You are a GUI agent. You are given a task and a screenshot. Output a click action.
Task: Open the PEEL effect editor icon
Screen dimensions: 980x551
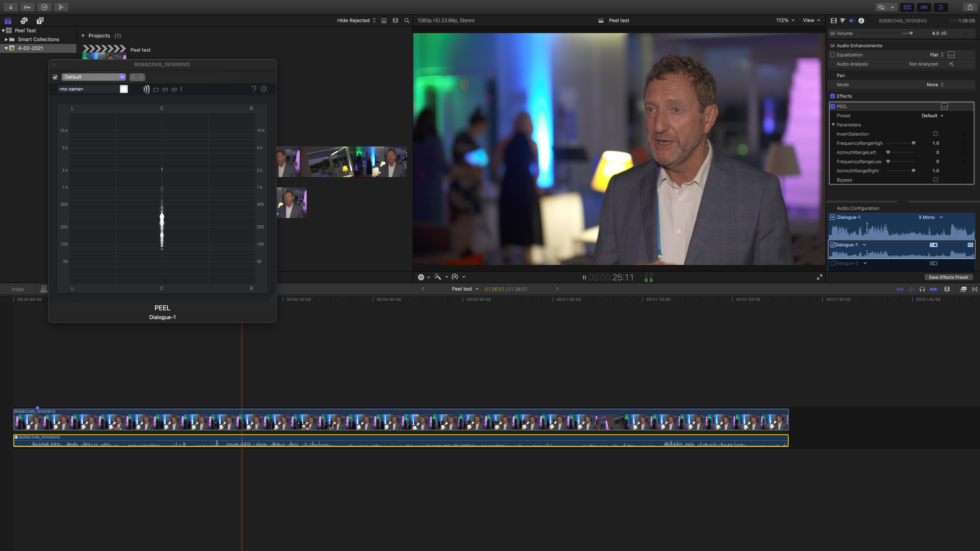tap(944, 107)
